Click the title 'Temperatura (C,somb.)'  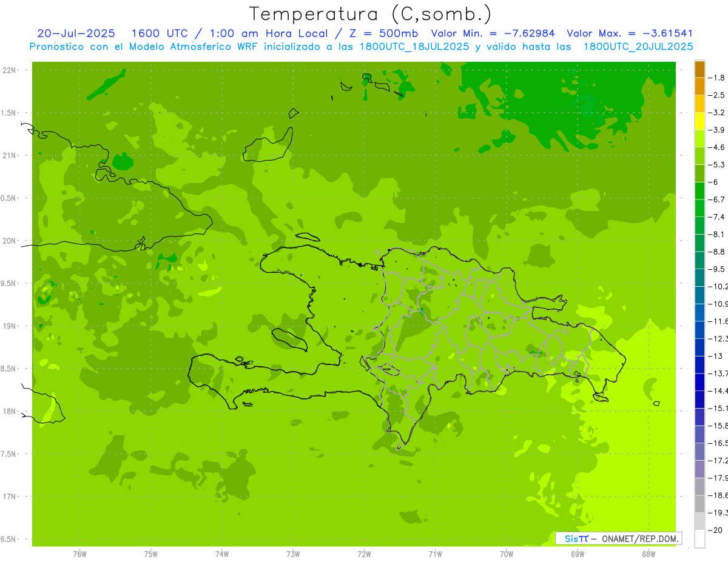point(371,14)
